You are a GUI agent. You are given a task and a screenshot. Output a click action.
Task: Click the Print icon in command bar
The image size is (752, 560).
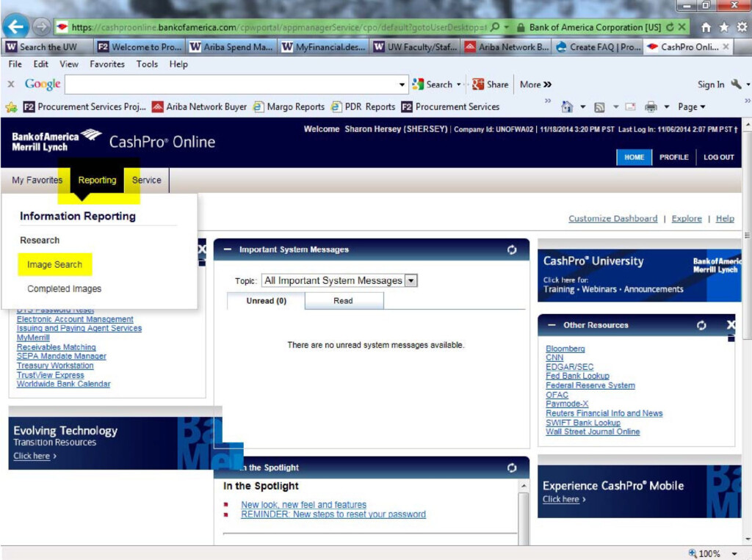(x=651, y=107)
